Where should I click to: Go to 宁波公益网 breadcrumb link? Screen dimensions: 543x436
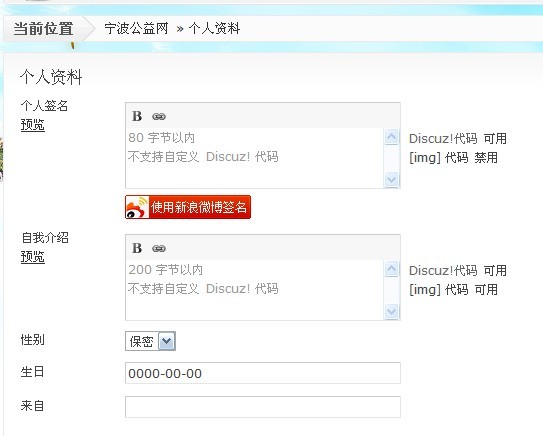pyautogui.click(x=136, y=28)
